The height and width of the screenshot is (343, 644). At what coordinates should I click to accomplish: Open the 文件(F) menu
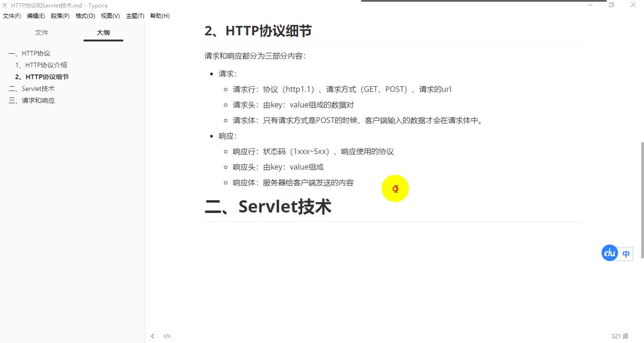click(12, 16)
